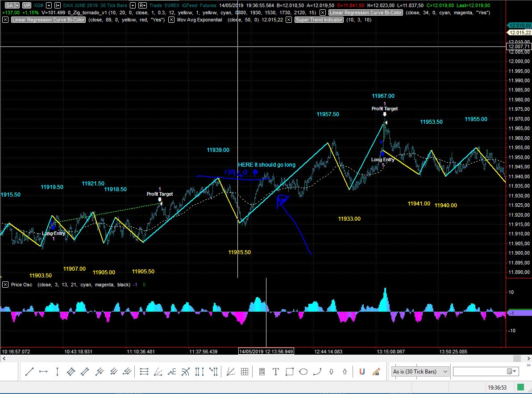Click the 14/05/2019 12:13:56.949 time marker
532x394 pixels.
266,352
